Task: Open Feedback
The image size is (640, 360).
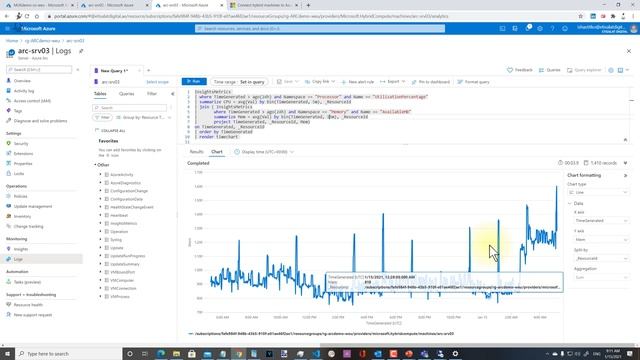Action: click(520, 70)
